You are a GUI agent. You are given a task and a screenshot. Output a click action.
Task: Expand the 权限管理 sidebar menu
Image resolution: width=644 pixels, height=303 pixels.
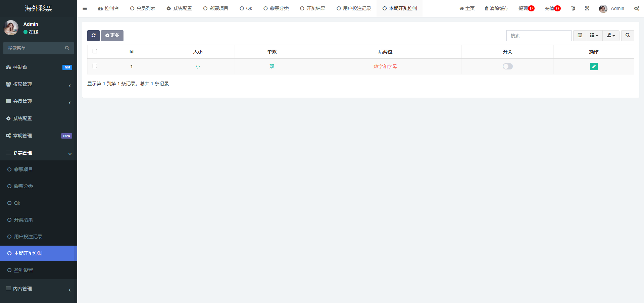click(38, 84)
